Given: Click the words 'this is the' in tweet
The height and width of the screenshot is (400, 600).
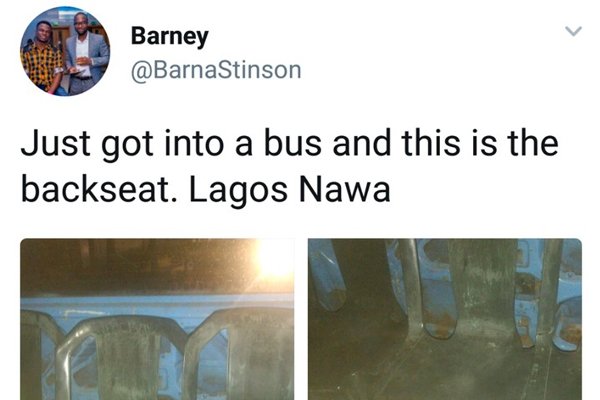Looking at the screenshot, I should pyautogui.click(x=480, y=144).
